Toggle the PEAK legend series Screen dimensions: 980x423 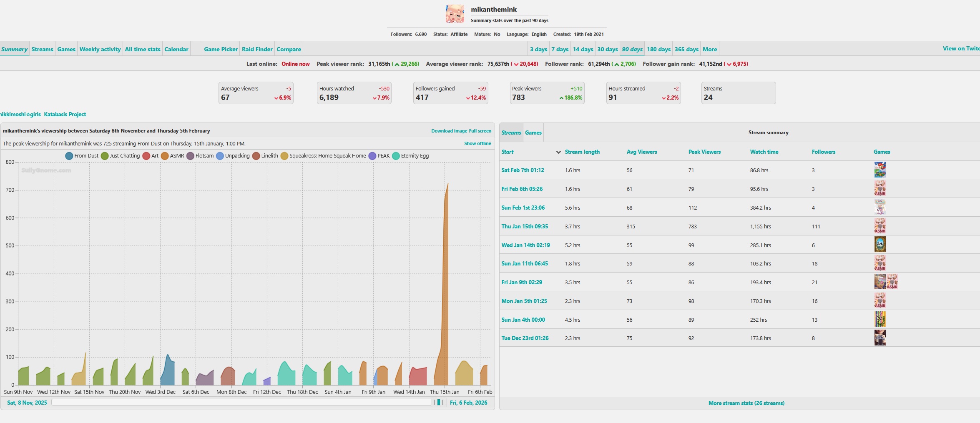(x=379, y=156)
